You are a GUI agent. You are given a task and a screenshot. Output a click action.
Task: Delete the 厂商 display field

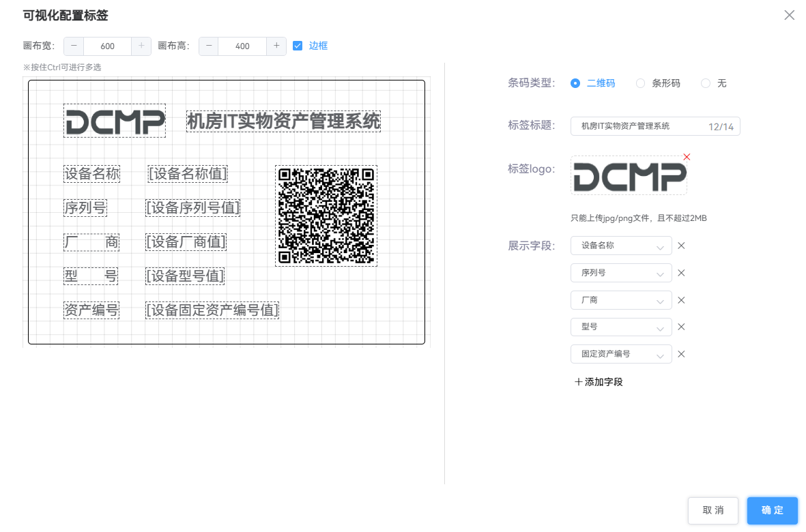[681, 300]
